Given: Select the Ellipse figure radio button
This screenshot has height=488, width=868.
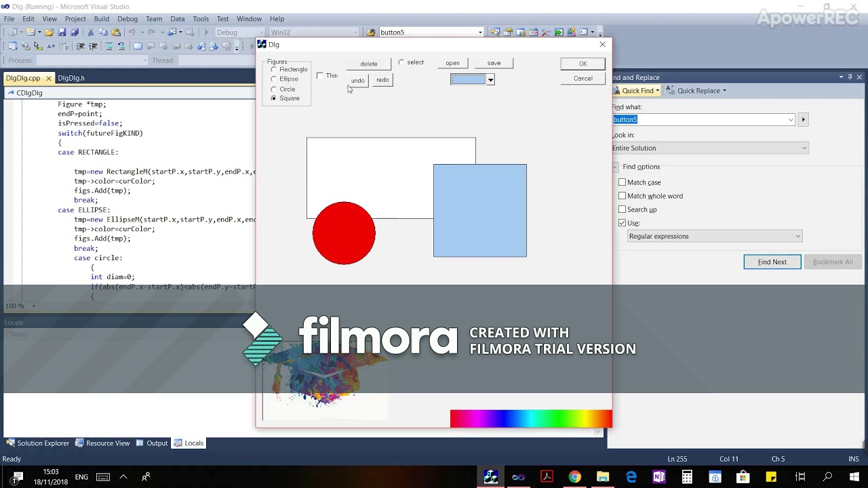Looking at the screenshot, I should (x=274, y=79).
